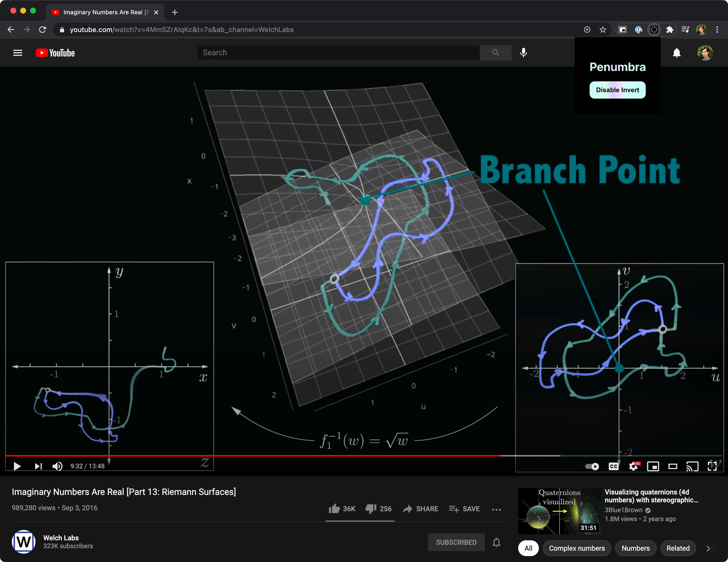Viewport: 728px width, 562px height.
Task: Open the hamburger guide menu
Action: coord(18,53)
